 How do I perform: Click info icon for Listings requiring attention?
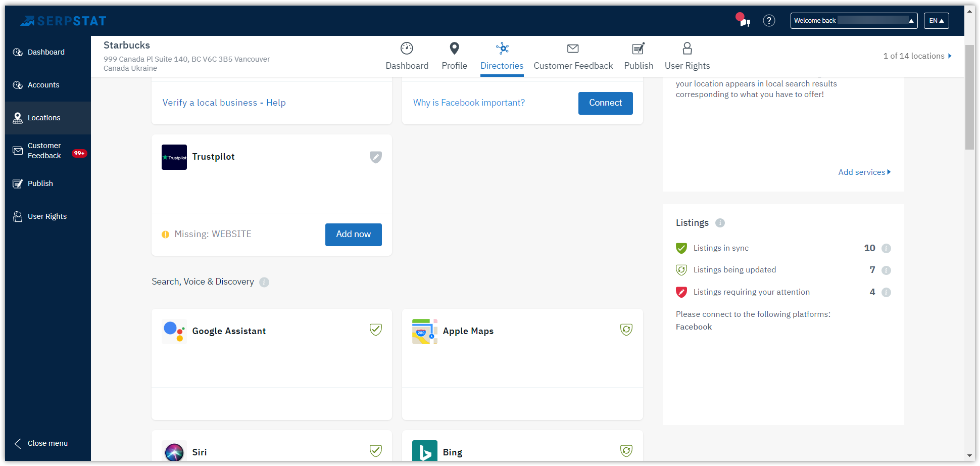(x=886, y=292)
